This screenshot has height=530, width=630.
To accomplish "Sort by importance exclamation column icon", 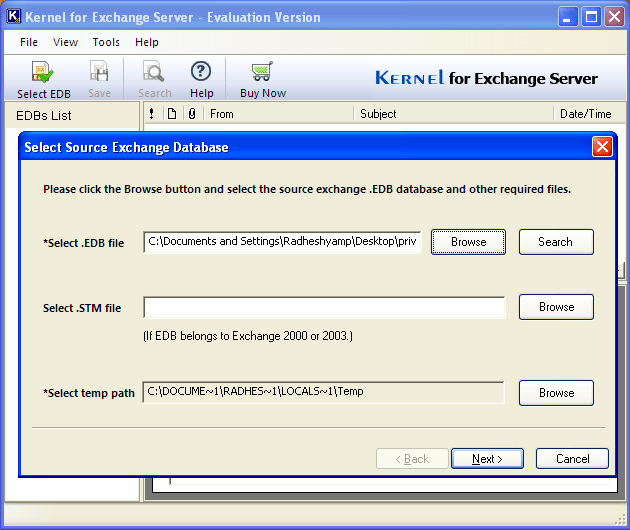I will tap(151, 114).
